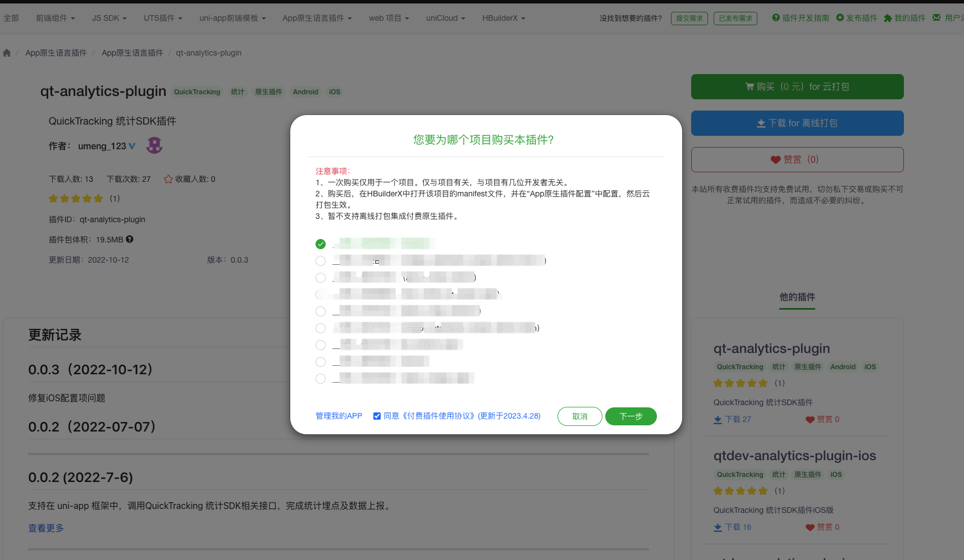964x560 pixels.
Task: Click the 发布插件 plus icon
Action: (840, 17)
